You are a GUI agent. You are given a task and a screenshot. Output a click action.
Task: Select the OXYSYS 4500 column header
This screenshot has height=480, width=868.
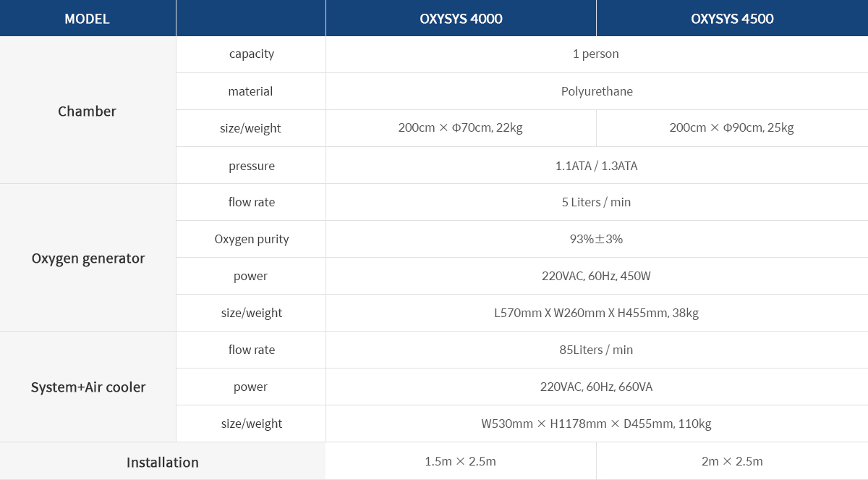point(732,18)
